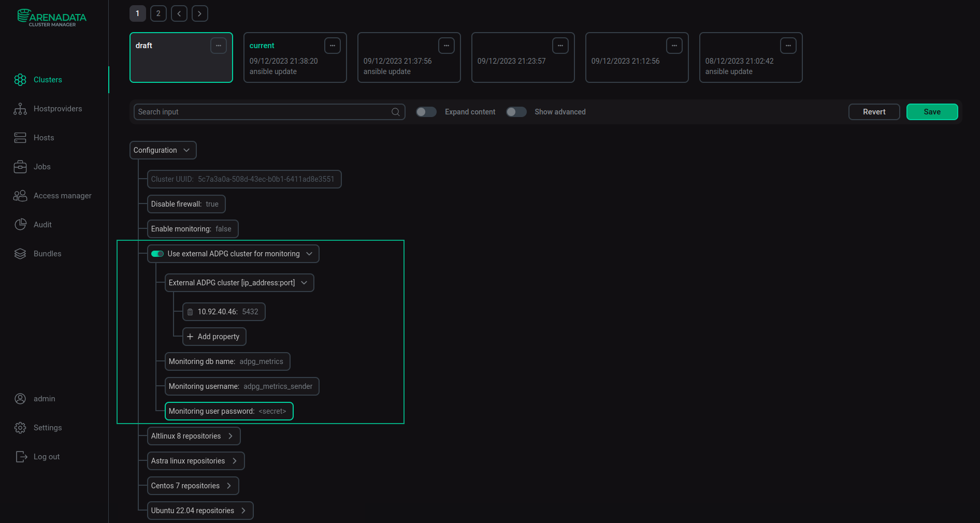Open Settings page link
980x523 pixels.
48,428
